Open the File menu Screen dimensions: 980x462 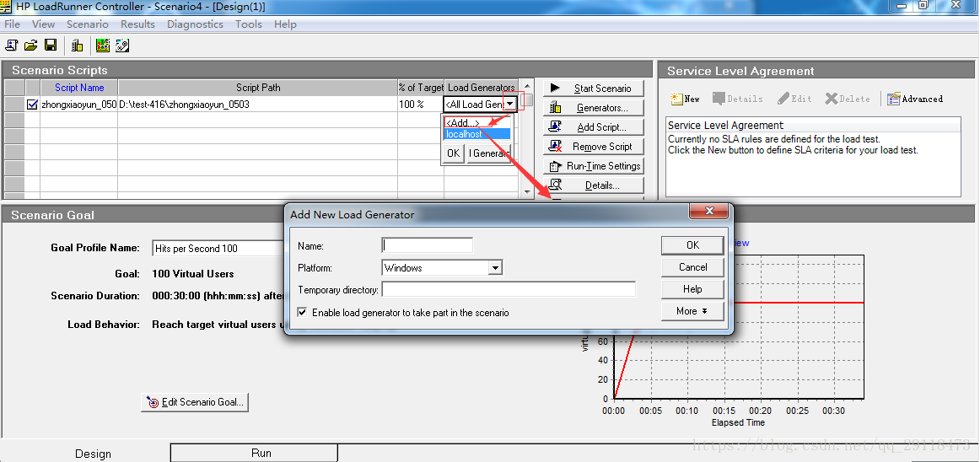tap(12, 24)
